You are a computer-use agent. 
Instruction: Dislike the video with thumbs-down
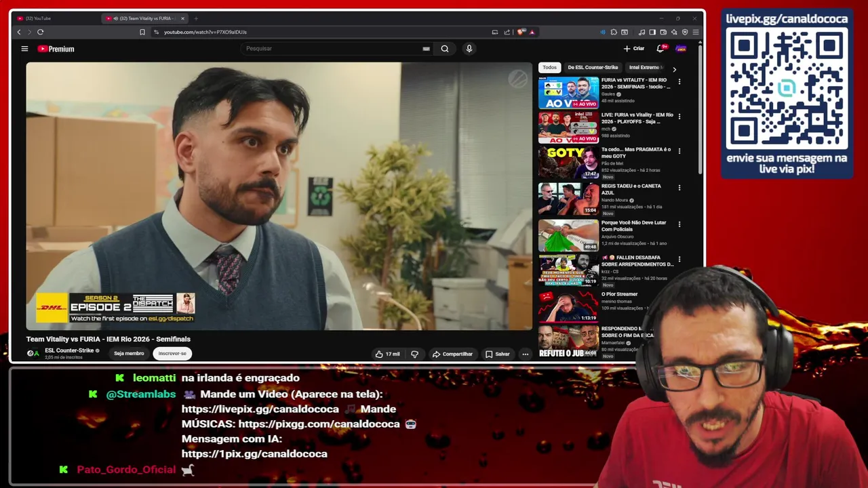coord(415,354)
